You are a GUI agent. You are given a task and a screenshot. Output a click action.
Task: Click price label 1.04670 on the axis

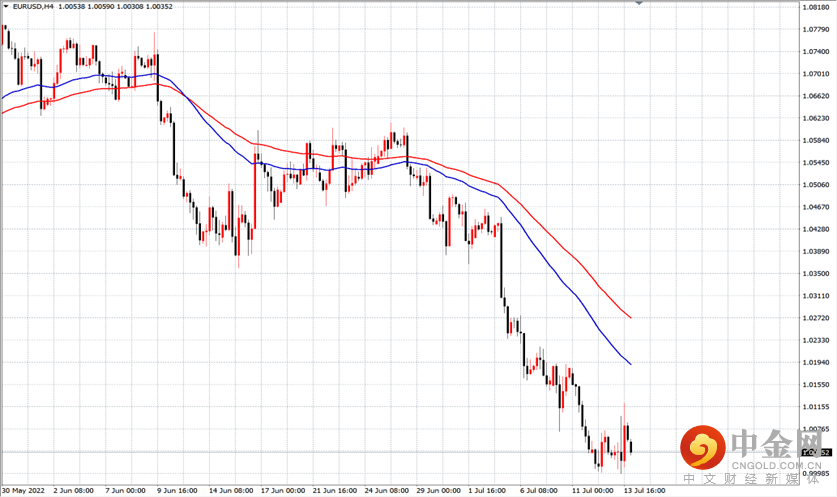(816, 207)
